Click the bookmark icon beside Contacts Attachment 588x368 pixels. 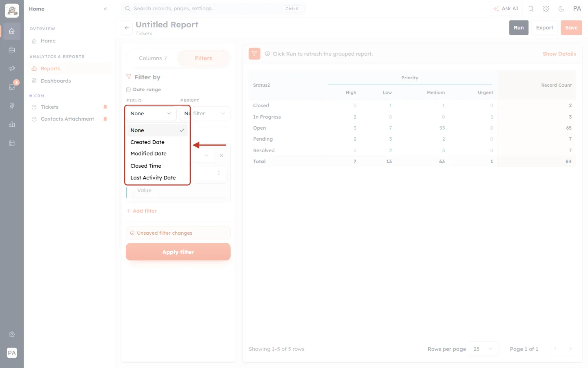(105, 119)
